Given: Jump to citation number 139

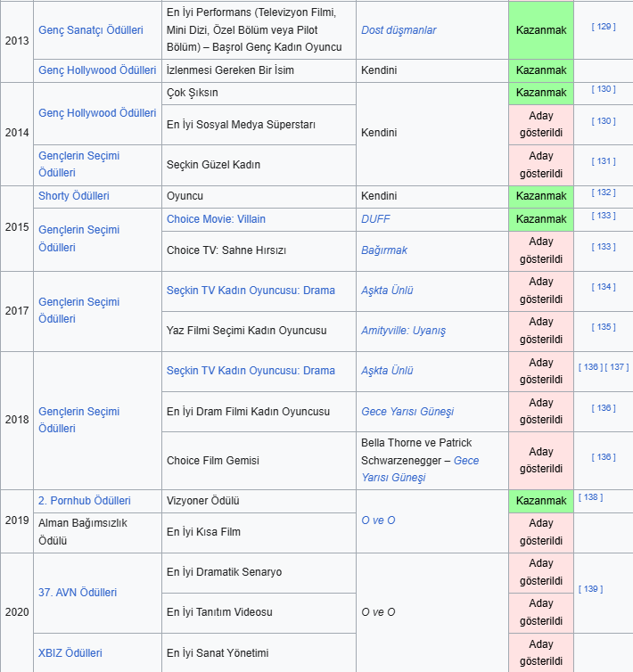Looking at the screenshot, I should click(590, 589).
